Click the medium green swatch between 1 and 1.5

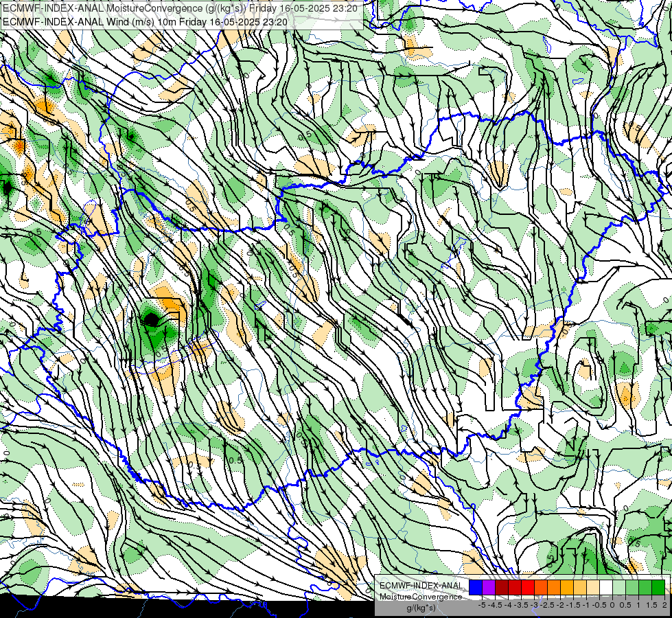point(645,587)
